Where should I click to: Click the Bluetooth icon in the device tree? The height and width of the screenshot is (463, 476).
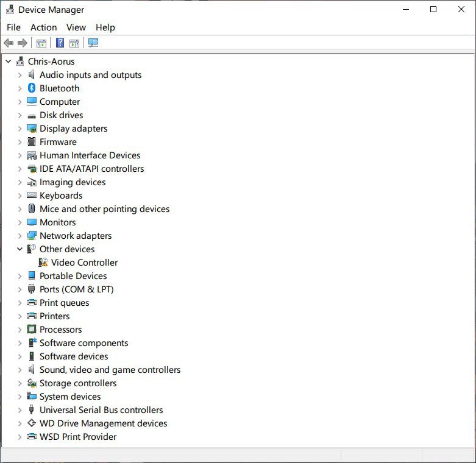[x=32, y=88]
